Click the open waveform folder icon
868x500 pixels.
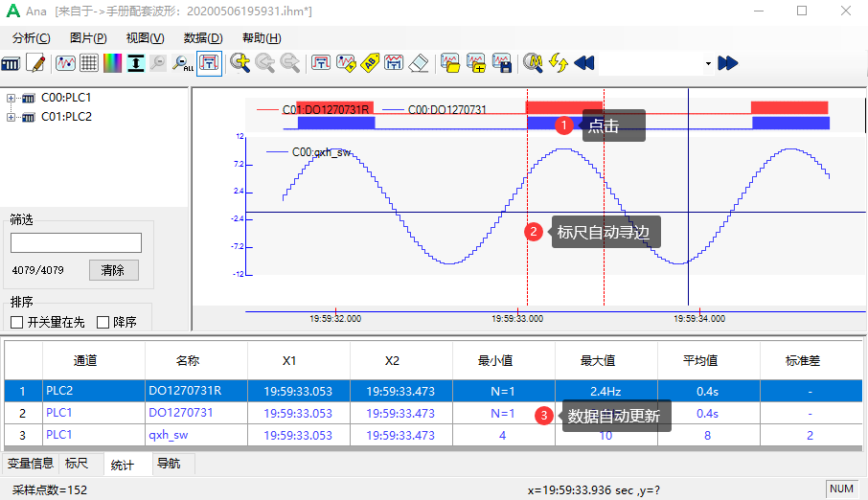[x=450, y=63]
